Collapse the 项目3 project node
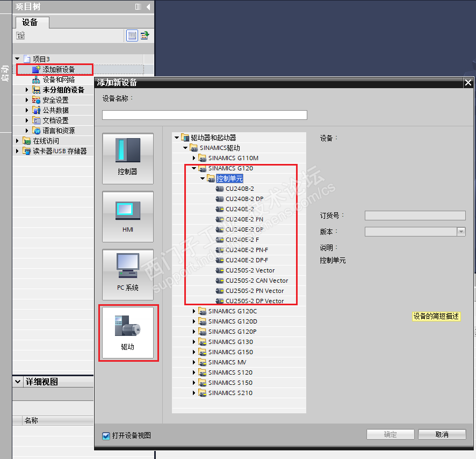The height and width of the screenshot is (459, 476). [17, 59]
